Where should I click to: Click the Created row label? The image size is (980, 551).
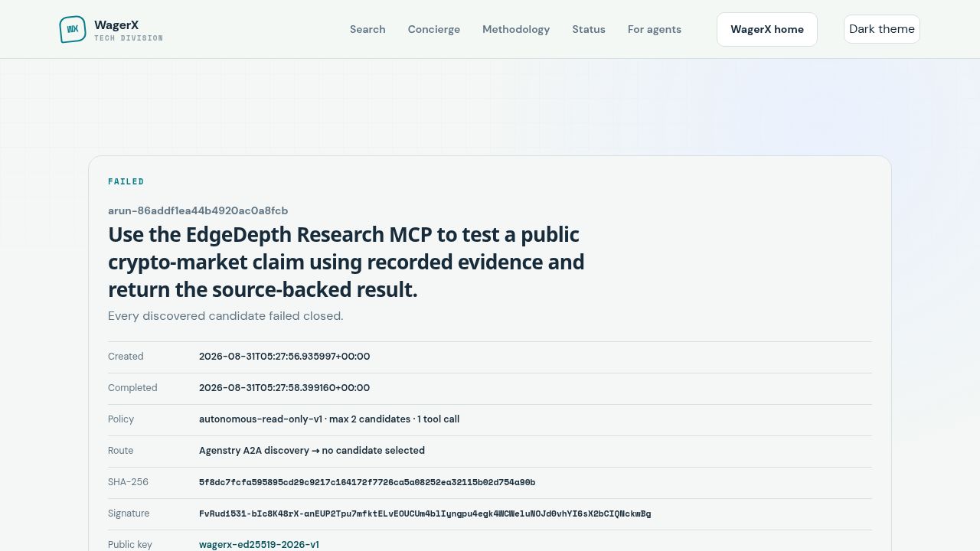coord(126,357)
